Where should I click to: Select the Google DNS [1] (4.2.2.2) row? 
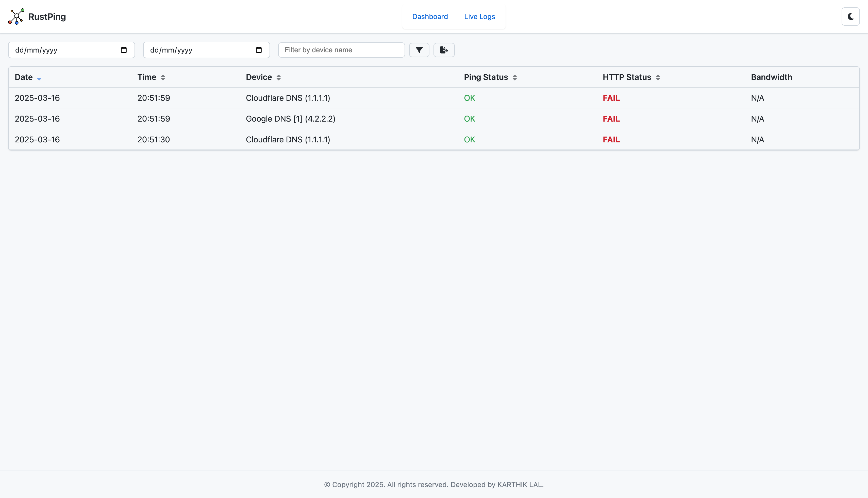coord(290,119)
